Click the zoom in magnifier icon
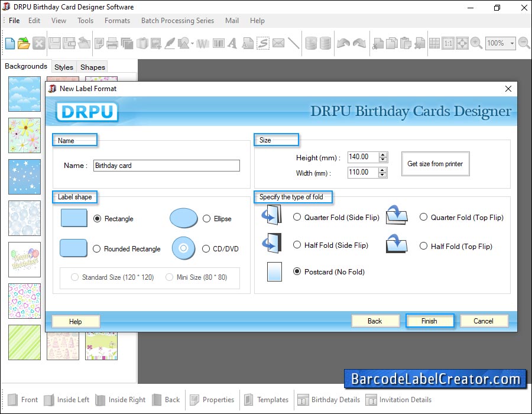The width and height of the screenshot is (532, 414). tap(476, 43)
